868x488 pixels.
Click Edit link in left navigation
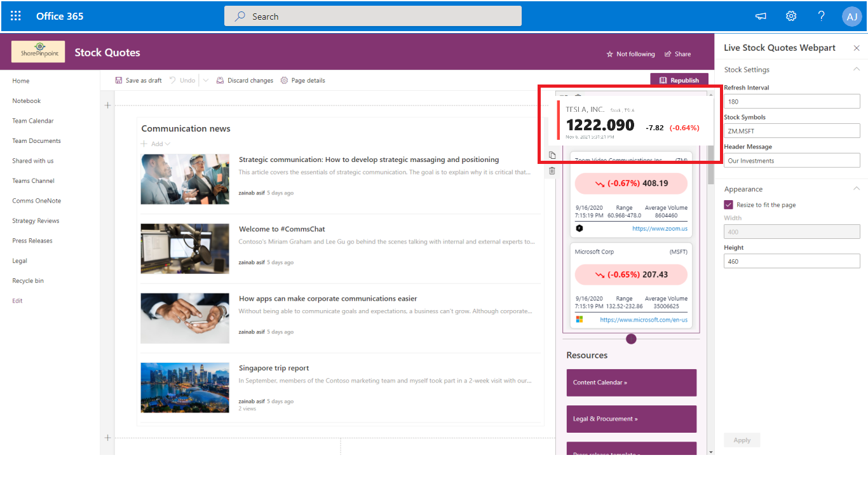pyautogui.click(x=17, y=301)
